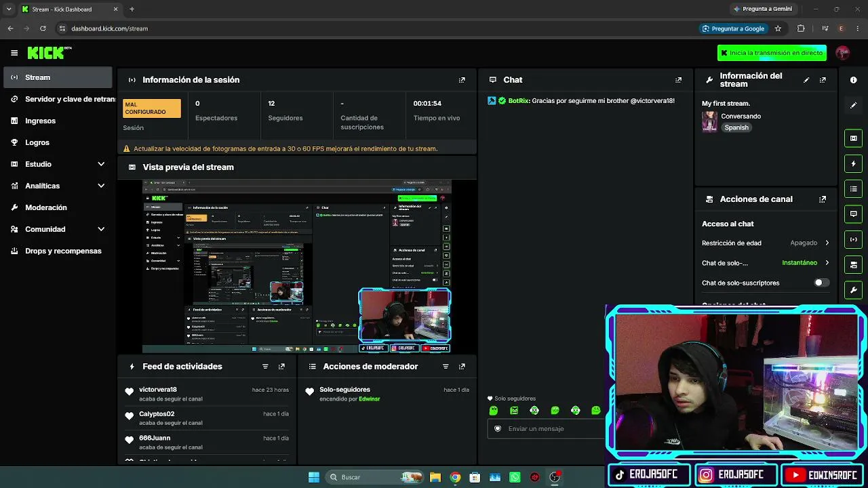Open the Chrome tab search dropdown

pos(9,9)
